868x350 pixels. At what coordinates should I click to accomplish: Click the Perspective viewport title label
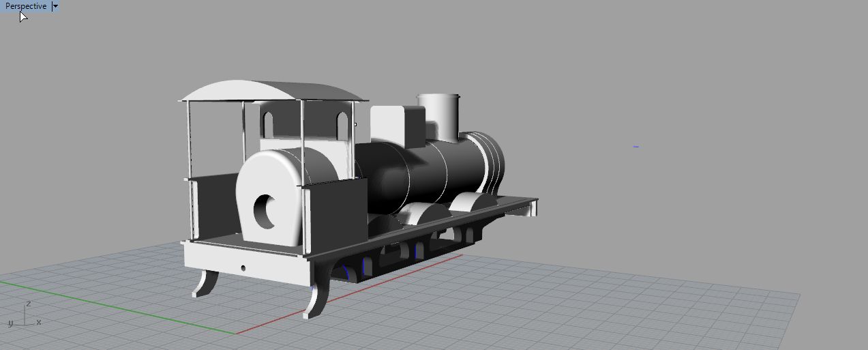tap(26, 6)
